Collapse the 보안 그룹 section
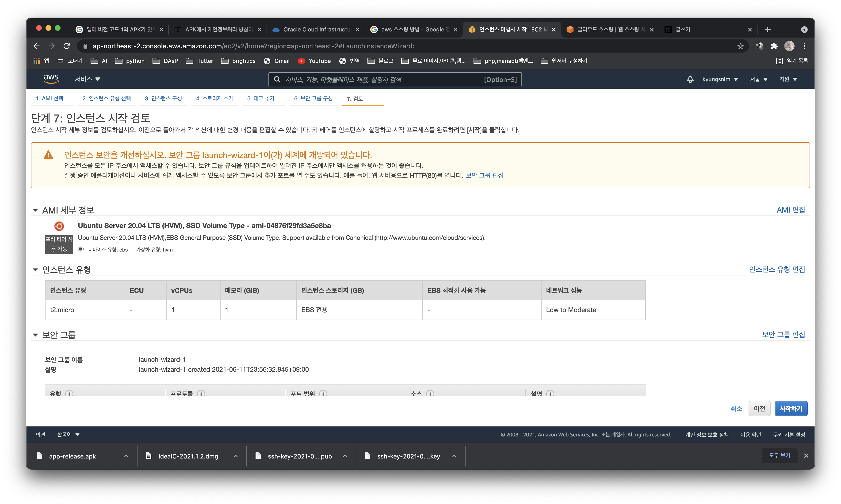The width and height of the screenshot is (841, 504). 35,335
